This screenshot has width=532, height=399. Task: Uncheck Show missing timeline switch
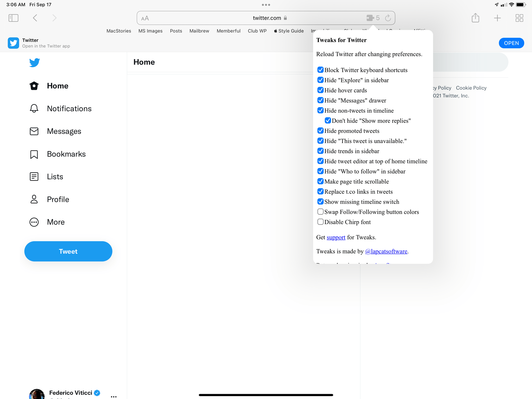pyautogui.click(x=320, y=202)
